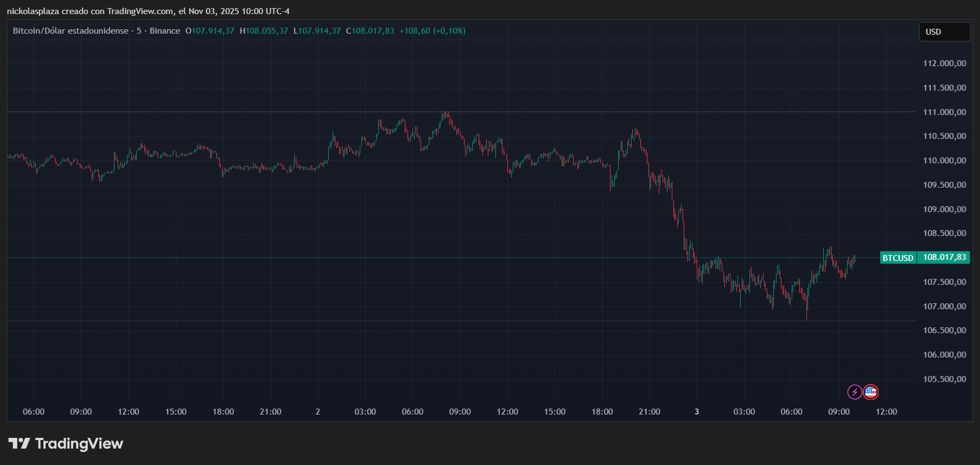Click the current price label 108.017,83

click(944, 257)
